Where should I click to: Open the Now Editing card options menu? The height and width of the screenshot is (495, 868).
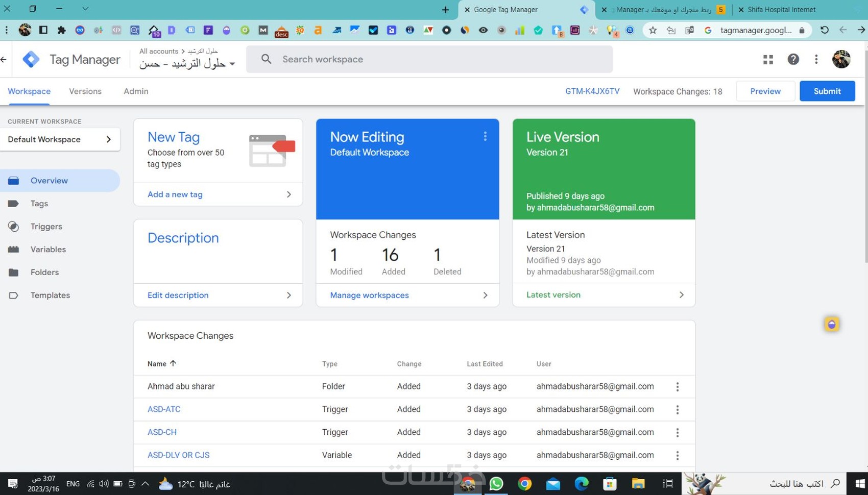[485, 136]
